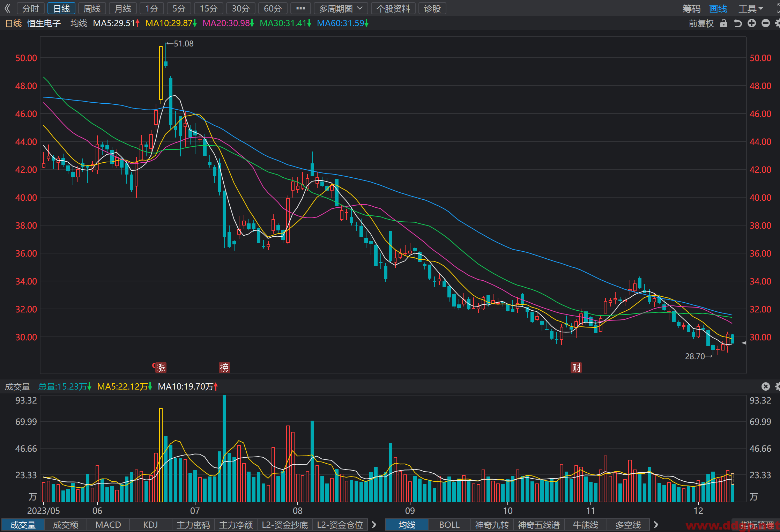This screenshot has height=532, width=780.
Task: Expand the 工具 tools dropdown
Action: pos(751,8)
